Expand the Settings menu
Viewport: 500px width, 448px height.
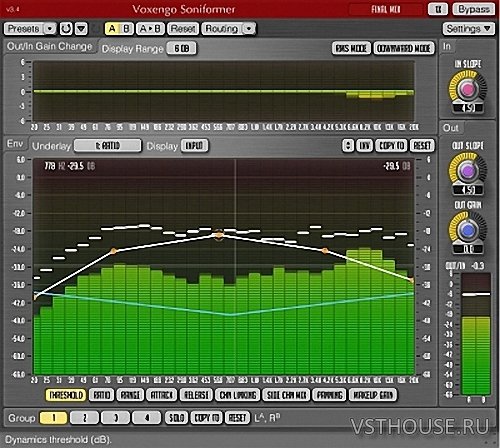pos(468,29)
